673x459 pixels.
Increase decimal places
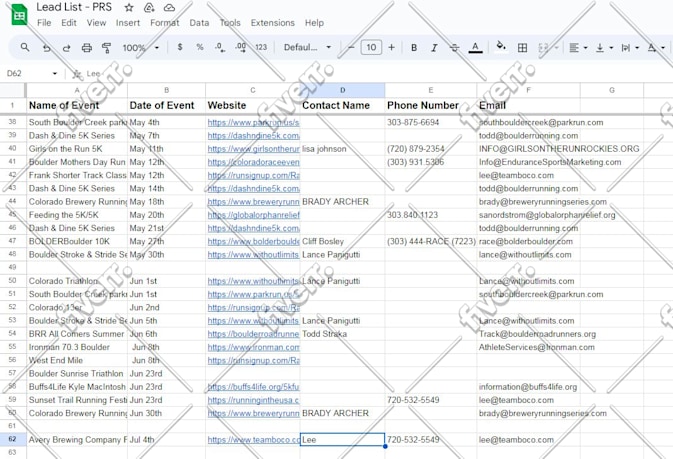(240, 47)
